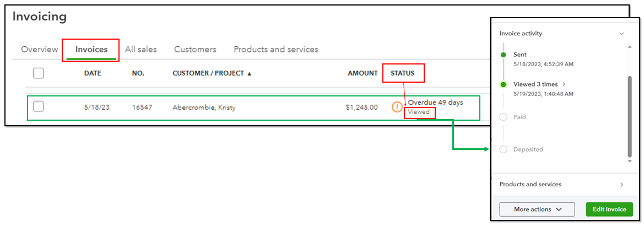Click the sort arrow beside Customer / Project
This screenshot has width=644, height=226.
pyautogui.click(x=250, y=73)
